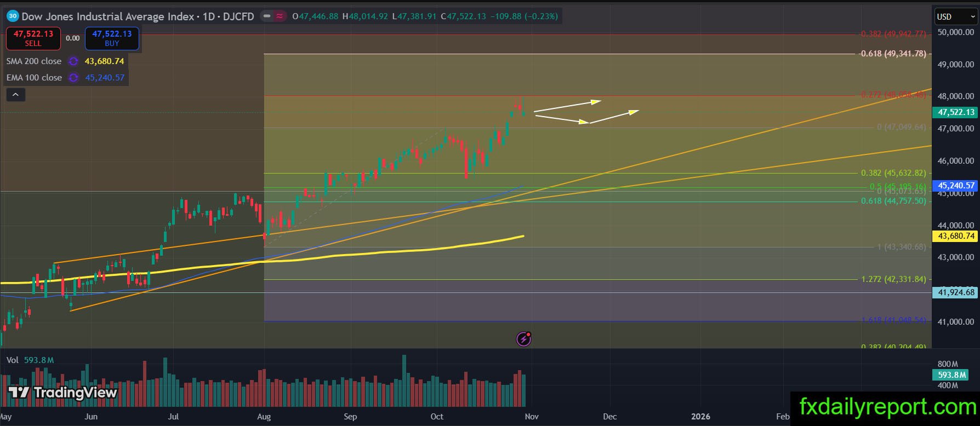Click the grey dash market status icon
This screenshot has width=980, height=426.
coord(267,16)
